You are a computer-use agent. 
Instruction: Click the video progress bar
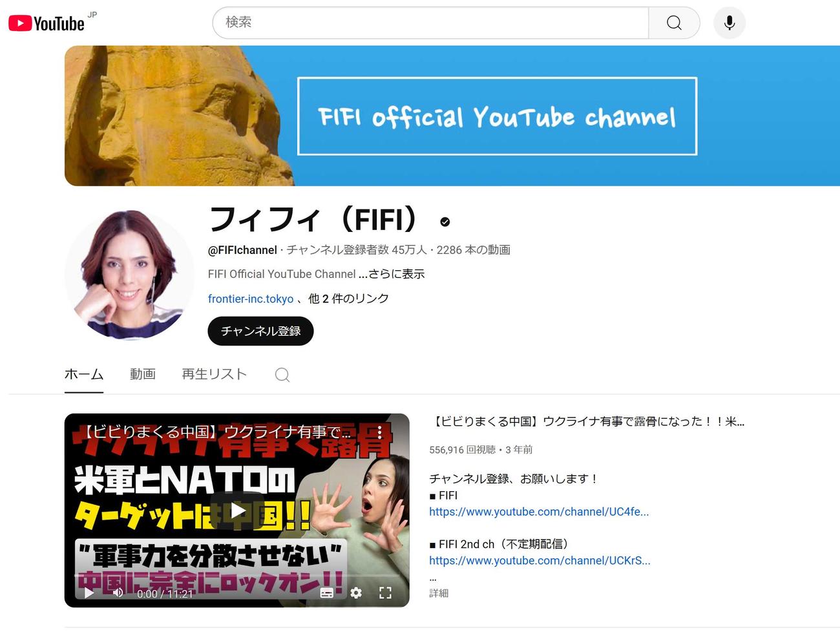click(237, 575)
